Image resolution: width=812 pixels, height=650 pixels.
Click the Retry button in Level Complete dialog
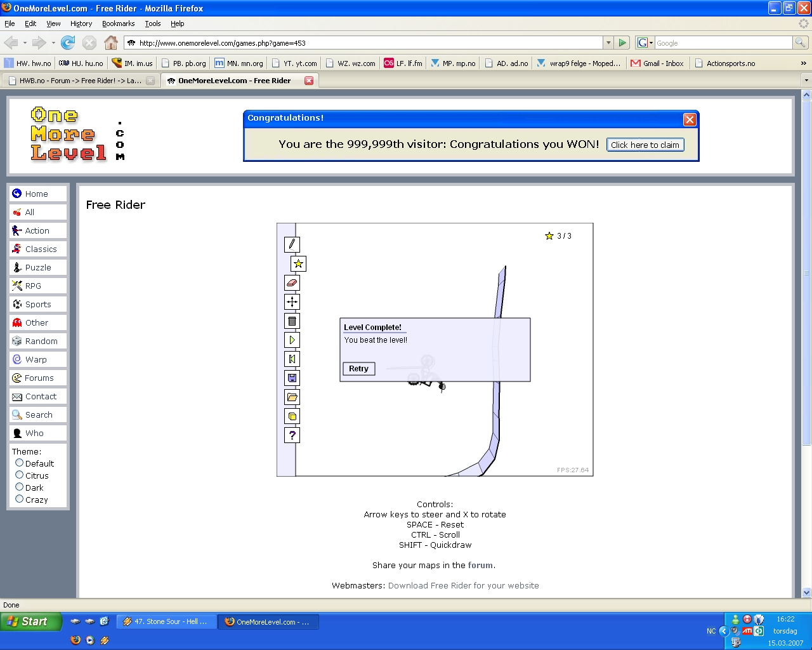tap(358, 369)
